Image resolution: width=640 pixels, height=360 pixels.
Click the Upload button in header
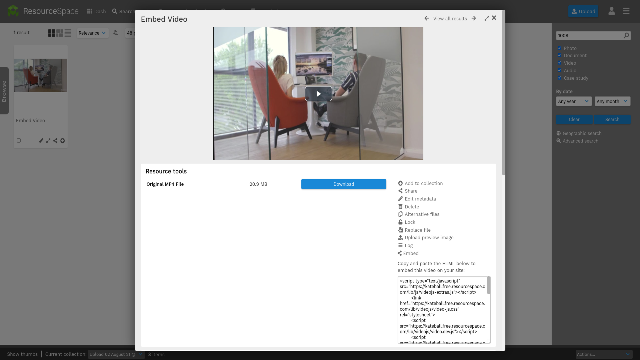point(583,11)
